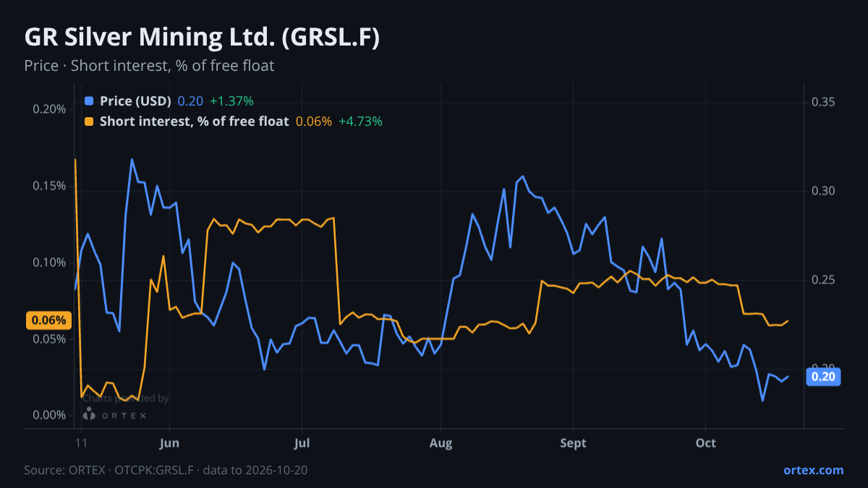Click the 0.00% left axis label

50,416
